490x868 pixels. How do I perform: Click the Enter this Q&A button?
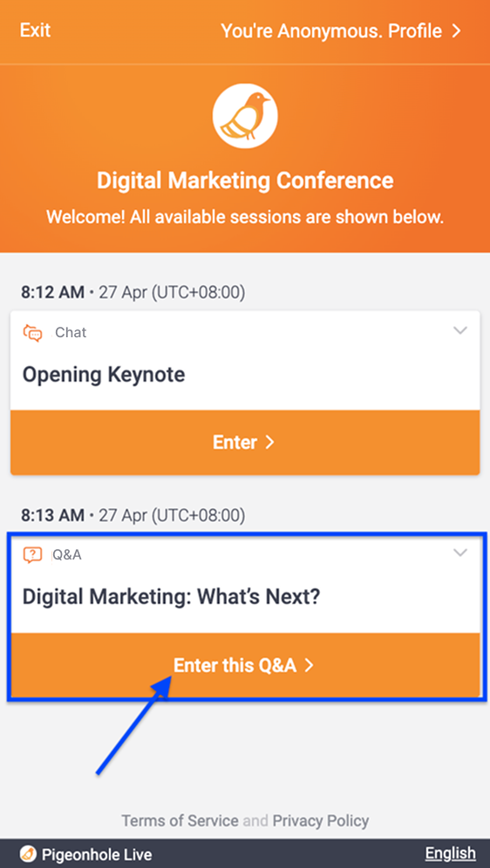point(245,666)
